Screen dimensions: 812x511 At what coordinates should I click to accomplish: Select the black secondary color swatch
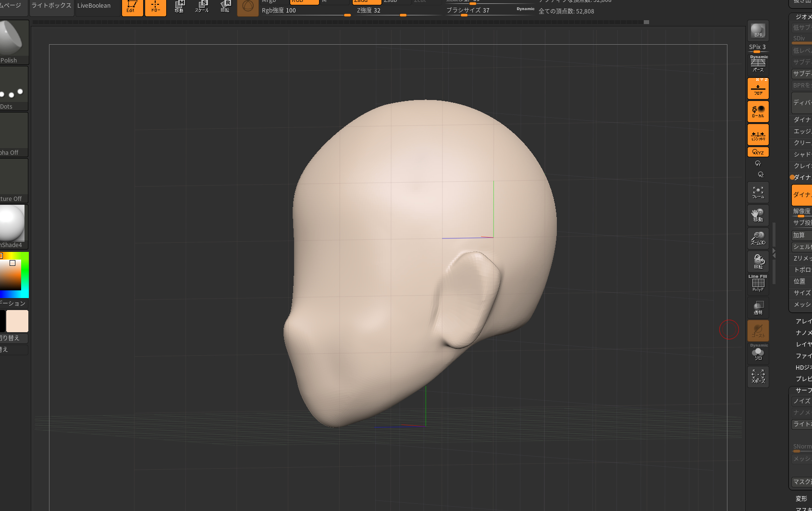click(2, 321)
